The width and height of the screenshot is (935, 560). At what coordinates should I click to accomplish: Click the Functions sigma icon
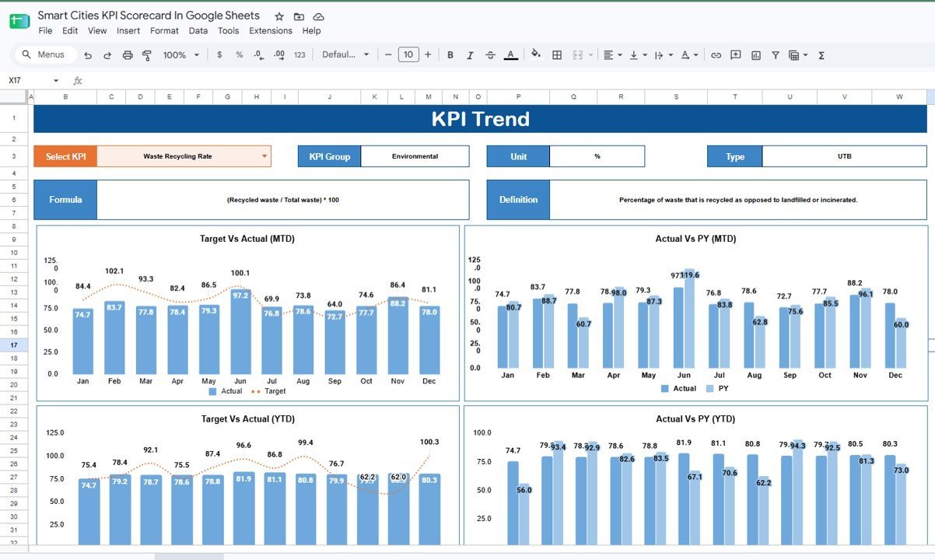[821, 55]
